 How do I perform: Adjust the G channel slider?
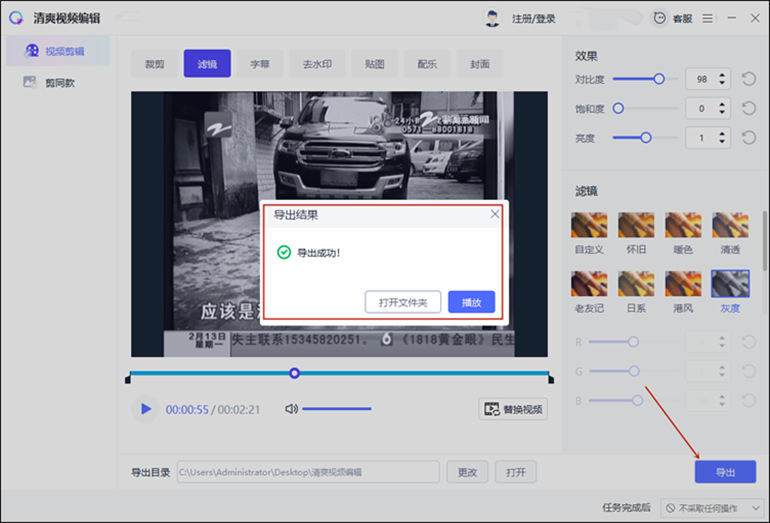633,371
